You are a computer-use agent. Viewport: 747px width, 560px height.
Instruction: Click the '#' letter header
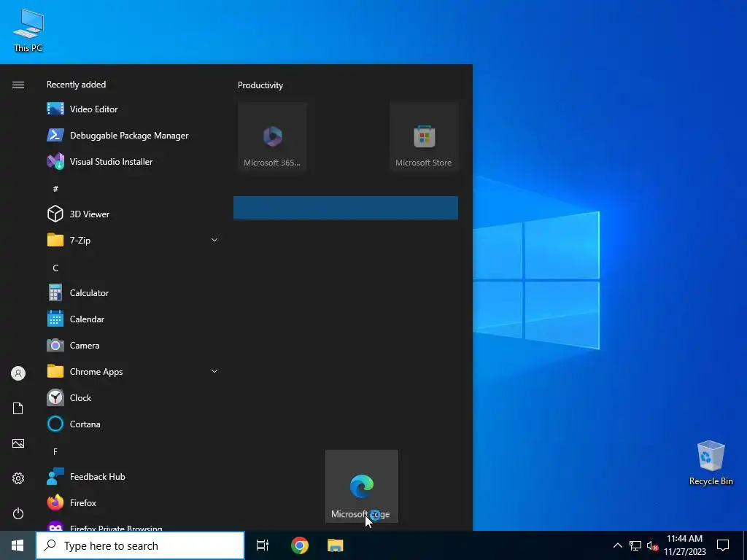coord(55,189)
